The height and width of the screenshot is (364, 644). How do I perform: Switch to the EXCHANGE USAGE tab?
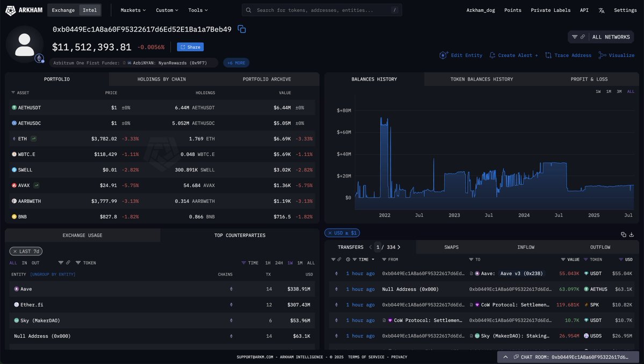83,235
